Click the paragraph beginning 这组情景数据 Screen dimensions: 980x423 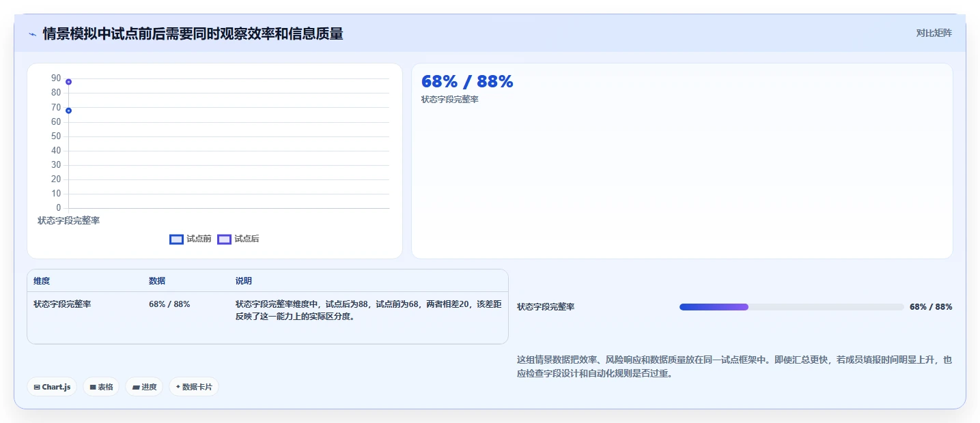[x=735, y=367]
